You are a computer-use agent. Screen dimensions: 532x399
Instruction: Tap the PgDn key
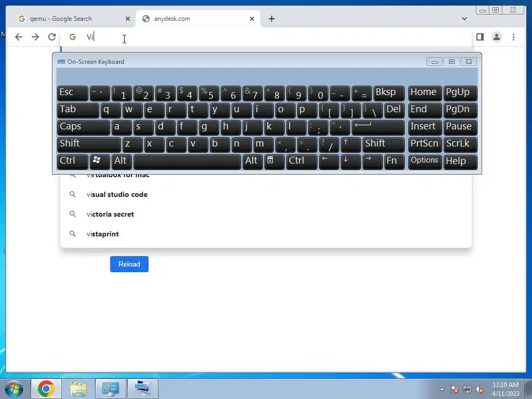(460, 110)
